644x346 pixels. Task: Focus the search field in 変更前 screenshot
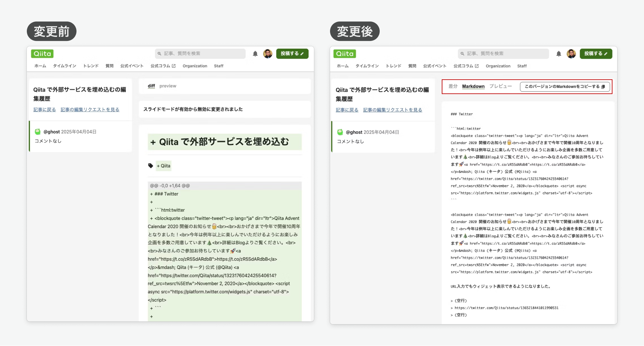[200, 54]
